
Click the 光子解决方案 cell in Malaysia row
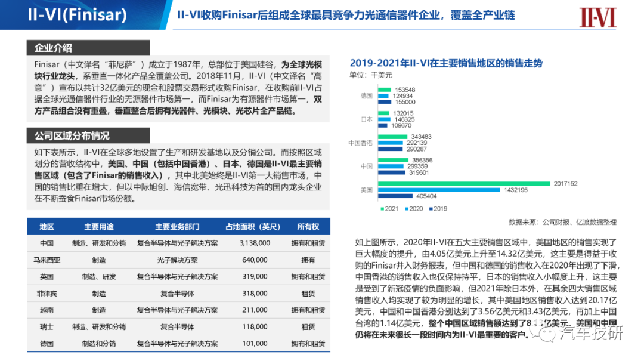click(178, 260)
